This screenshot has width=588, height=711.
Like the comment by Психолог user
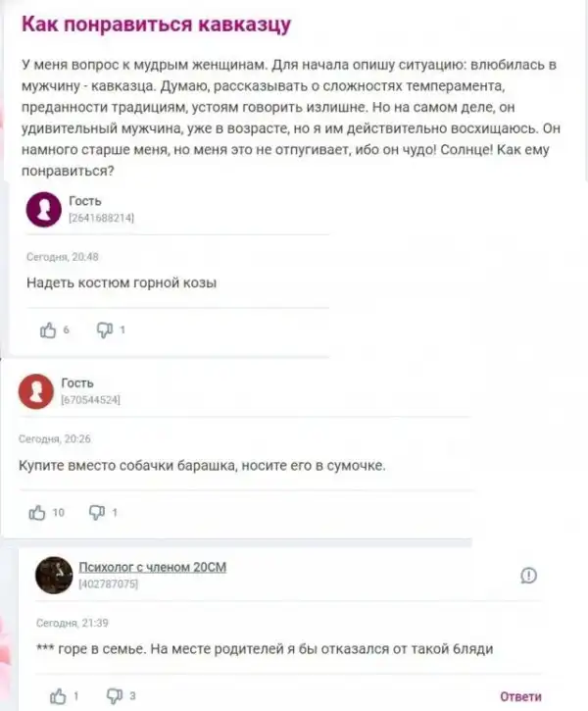58,696
